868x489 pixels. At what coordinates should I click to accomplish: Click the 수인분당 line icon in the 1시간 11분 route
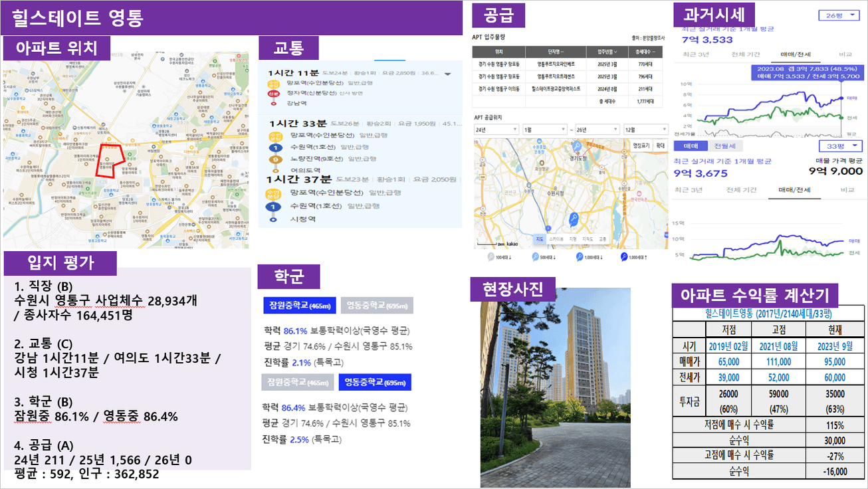(x=273, y=83)
